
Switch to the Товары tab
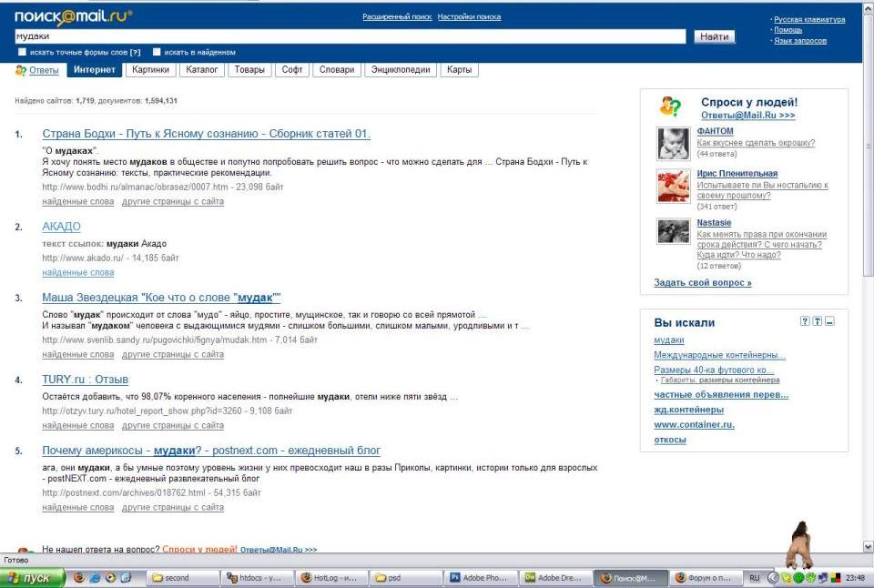pos(249,70)
